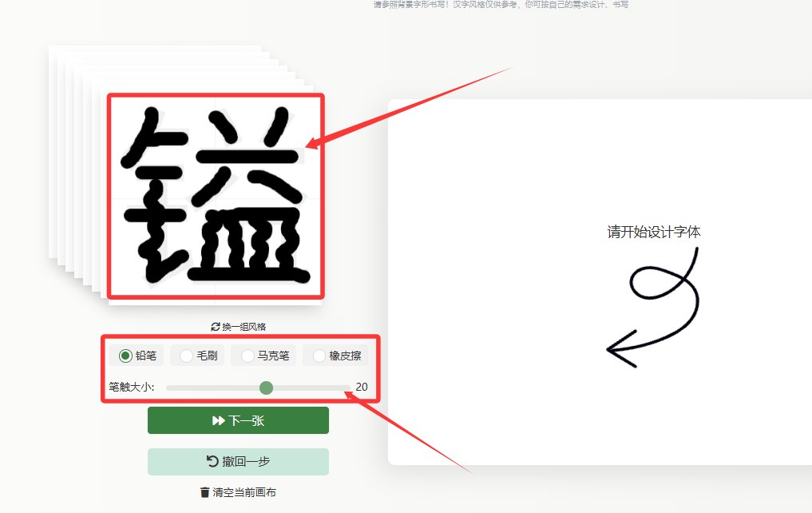Select the 橡皮擦 eraser radio button
This screenshot has height=513, width=812.
(319, 356)
